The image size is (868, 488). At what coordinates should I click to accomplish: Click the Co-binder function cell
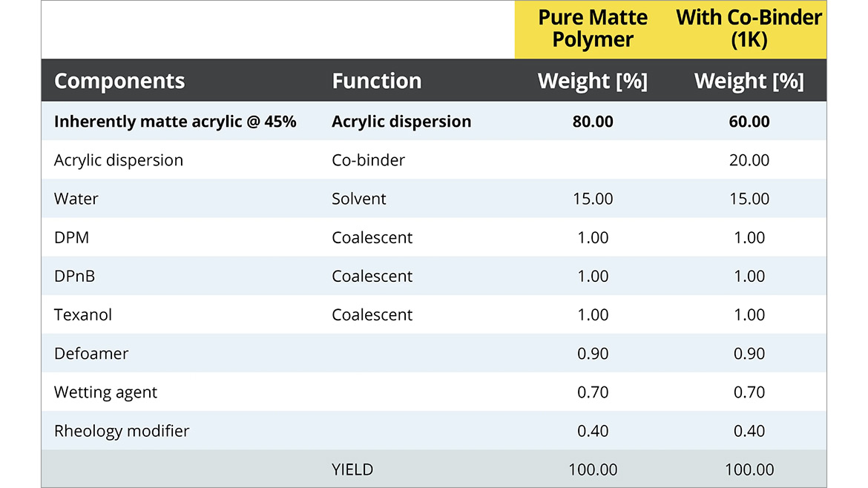click(x=368, y=160)
